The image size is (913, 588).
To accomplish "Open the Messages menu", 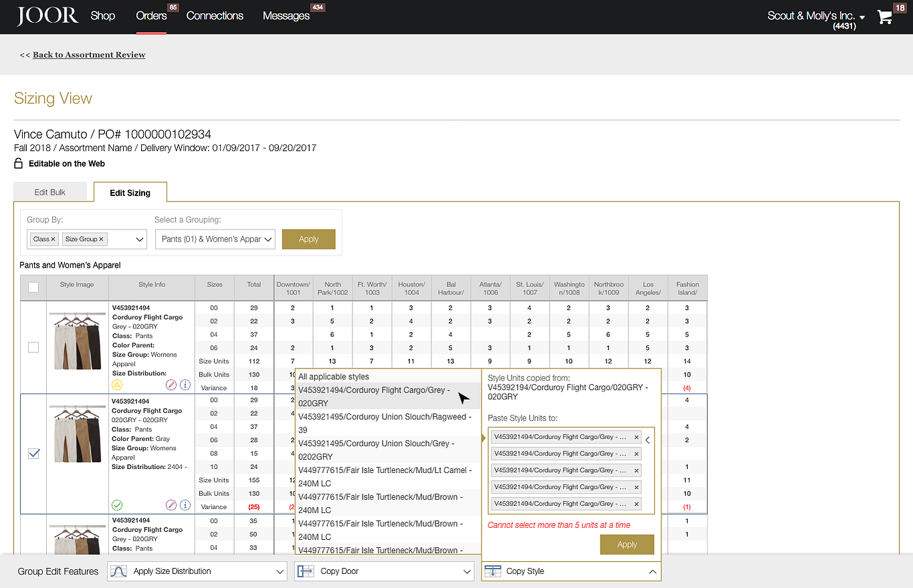I will tap(286, 15).
